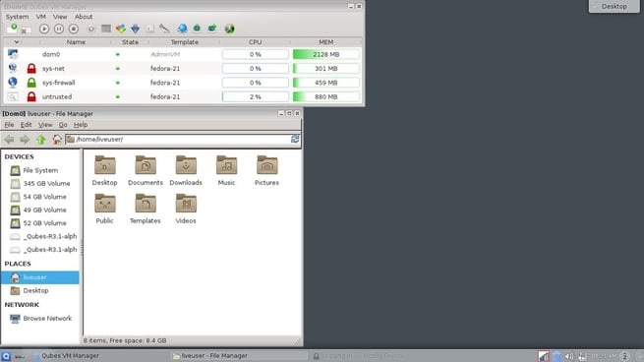Select liveuser in Places sidebar
This screenshot has width=644, height=362.
click(x=40, y=277)
